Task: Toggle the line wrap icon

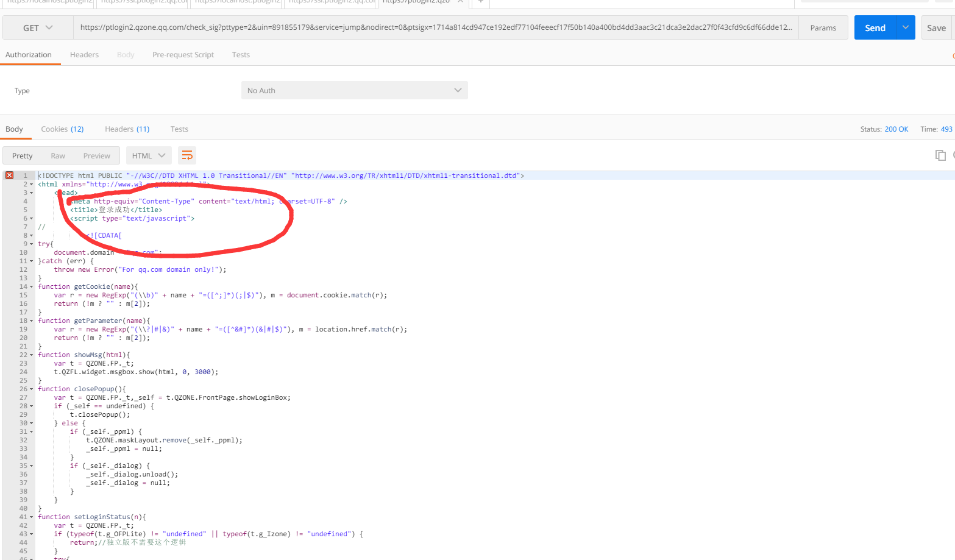Action: 187,156
